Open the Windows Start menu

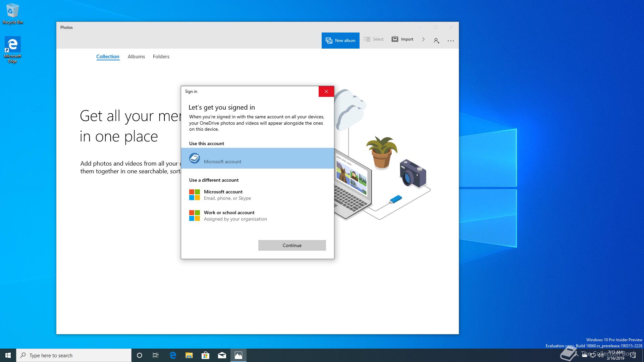click(x=8, y=355)
